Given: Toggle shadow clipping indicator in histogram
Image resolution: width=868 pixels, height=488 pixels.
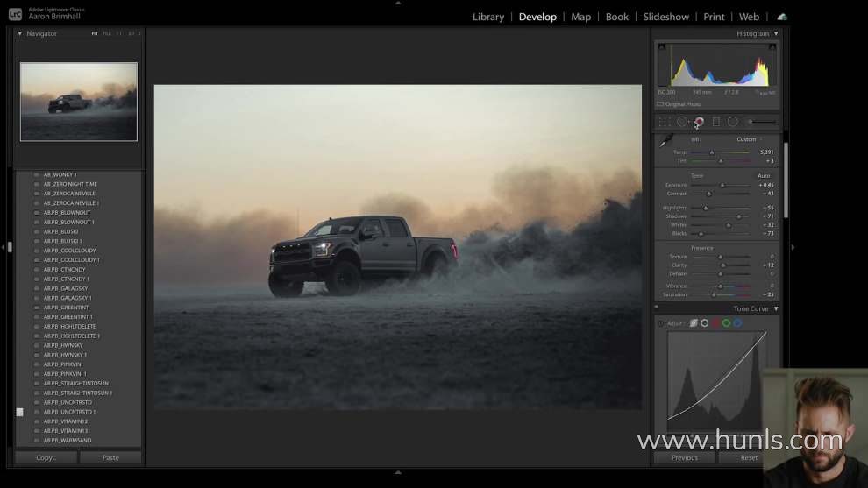Looking at the screenshot, I should coord(661,47).
